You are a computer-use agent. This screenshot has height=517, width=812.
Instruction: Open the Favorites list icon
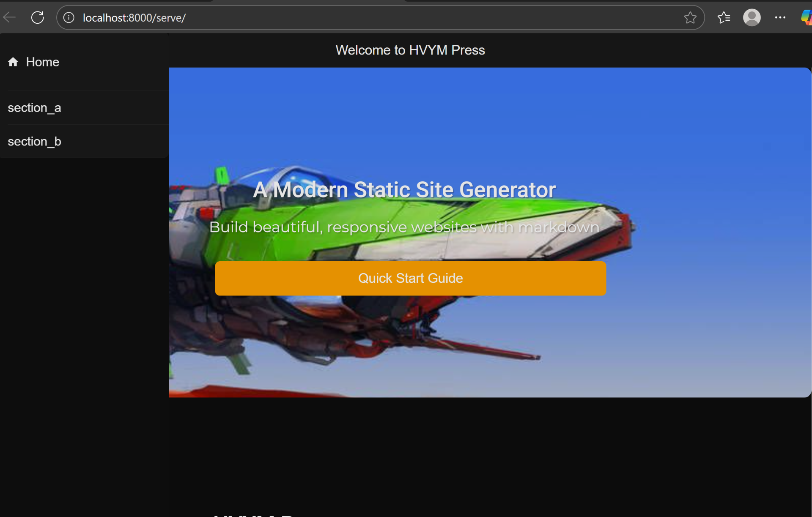[724, 18]
